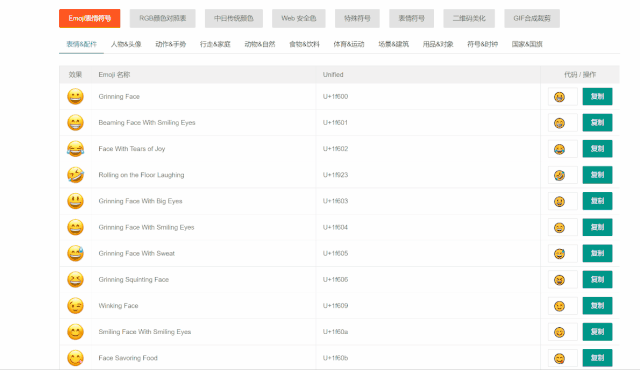The image size is (640, 370).
Task: Open the Web 安全色 tab
Action: (x=298, y=18)
